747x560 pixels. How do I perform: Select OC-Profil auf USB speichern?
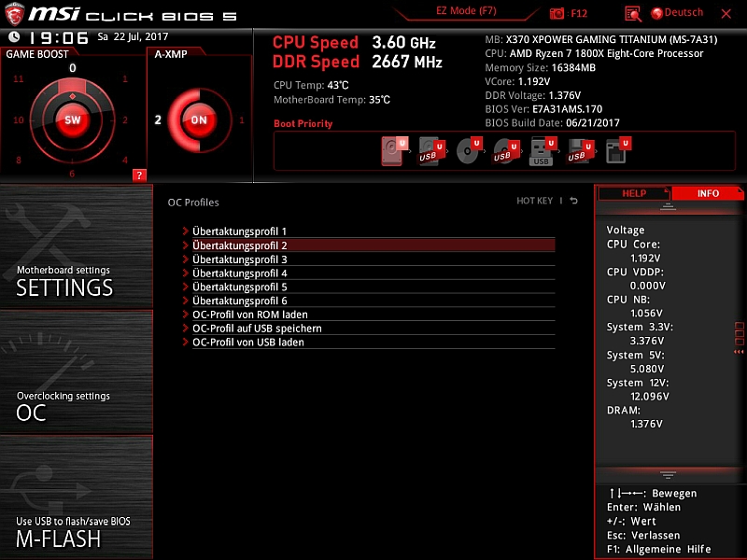[x=373, y=329]
